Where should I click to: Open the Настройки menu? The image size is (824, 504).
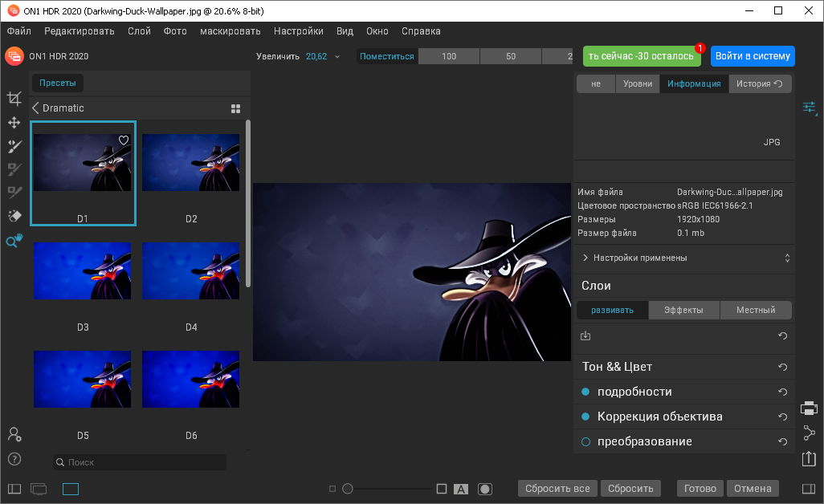(x=299, y=31)
